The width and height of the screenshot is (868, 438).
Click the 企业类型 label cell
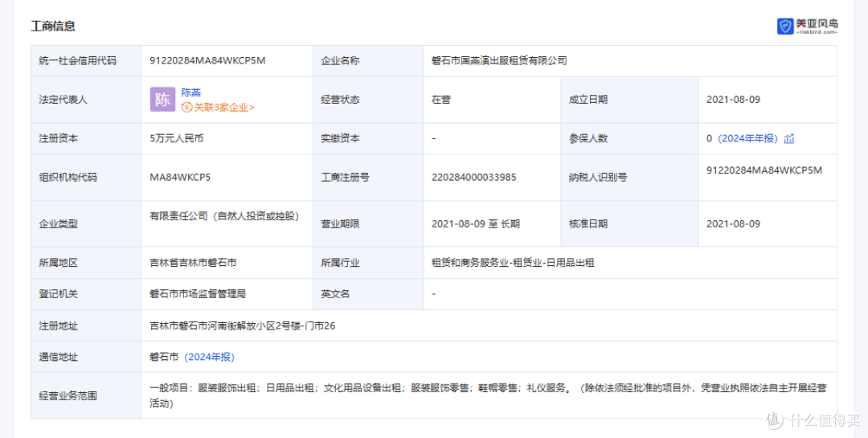(86, 223)
